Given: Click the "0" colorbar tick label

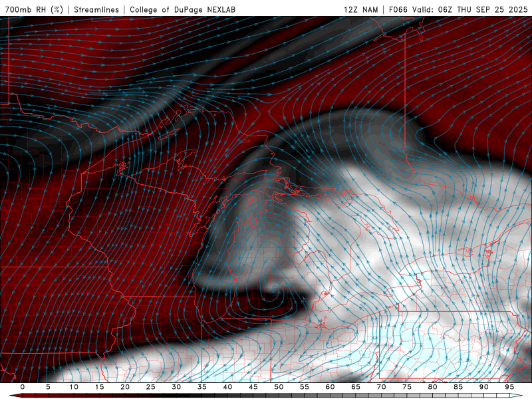Looking at the screenshot, I should coord(23,387).
